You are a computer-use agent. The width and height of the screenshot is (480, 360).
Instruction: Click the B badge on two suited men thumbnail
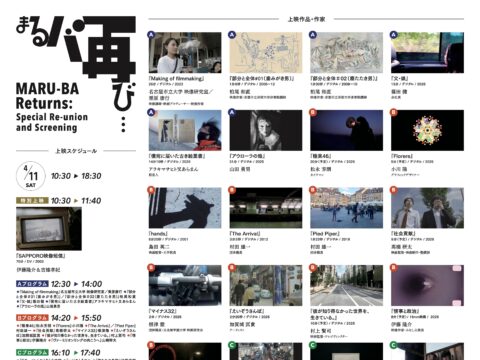[394, 190]
